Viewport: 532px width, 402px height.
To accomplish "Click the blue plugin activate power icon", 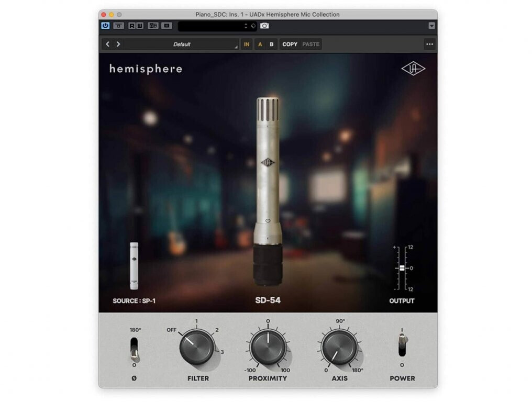I will tap(105, 26).
